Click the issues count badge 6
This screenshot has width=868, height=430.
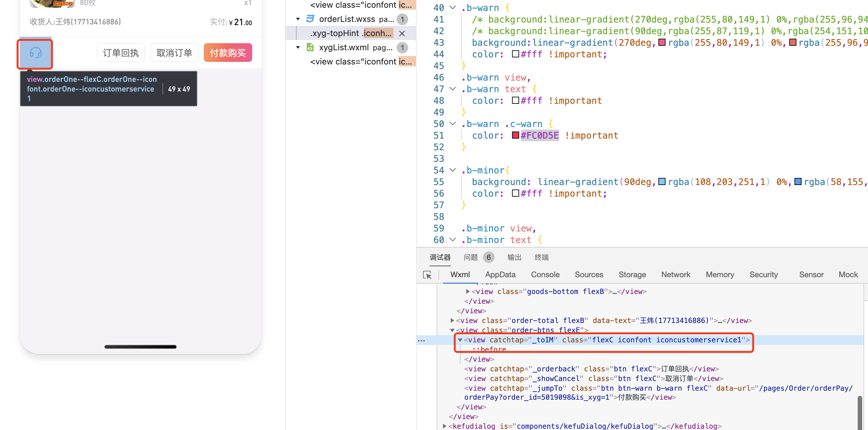coord(488,257)
